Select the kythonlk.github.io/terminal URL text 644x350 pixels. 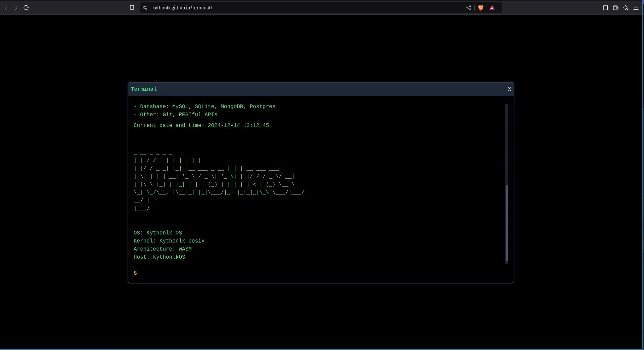click(182, 8)
